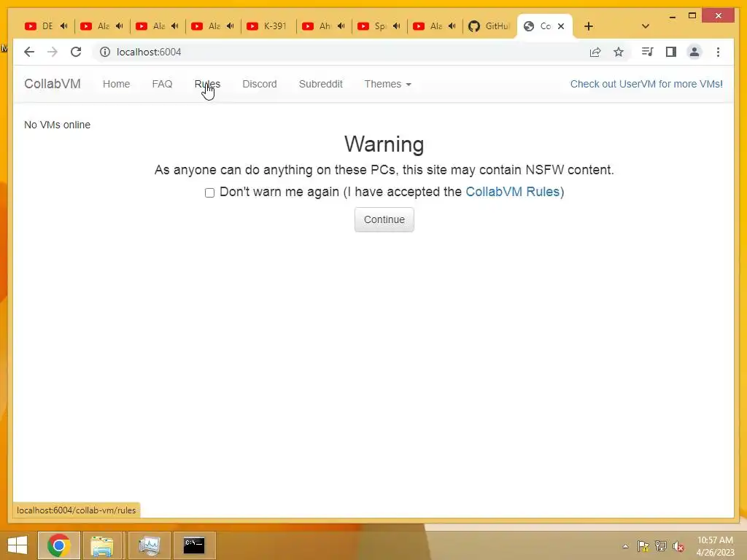Click the CollabVM brand logo text
The width and height of the screenshot is (747, 560).
click(x=53, y=84)
